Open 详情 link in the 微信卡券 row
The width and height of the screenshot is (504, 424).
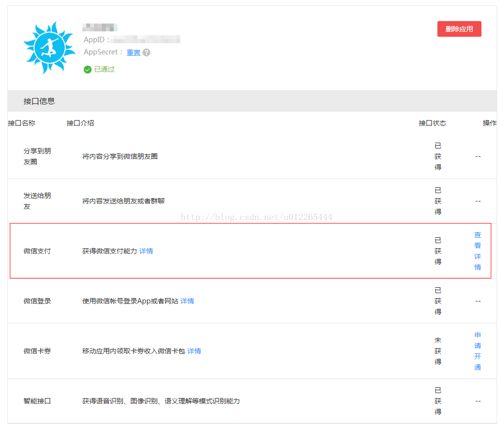click(194, 351)
